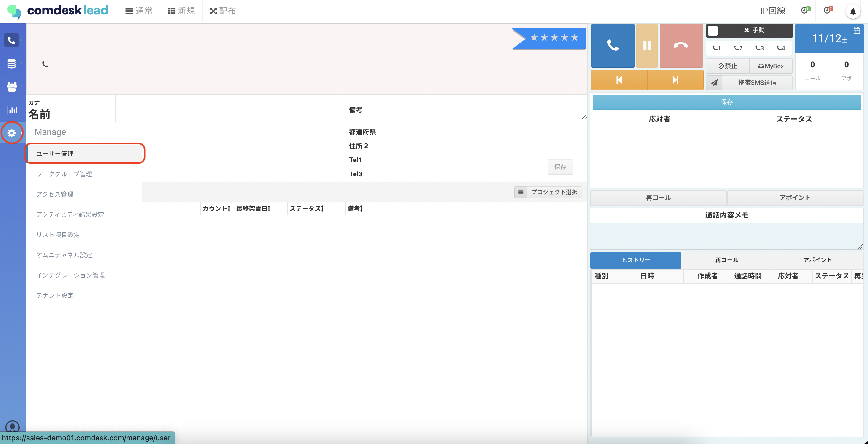Click the blue call phone button
The width and height of the screenshot is (868, 444).
pos(612,46)
